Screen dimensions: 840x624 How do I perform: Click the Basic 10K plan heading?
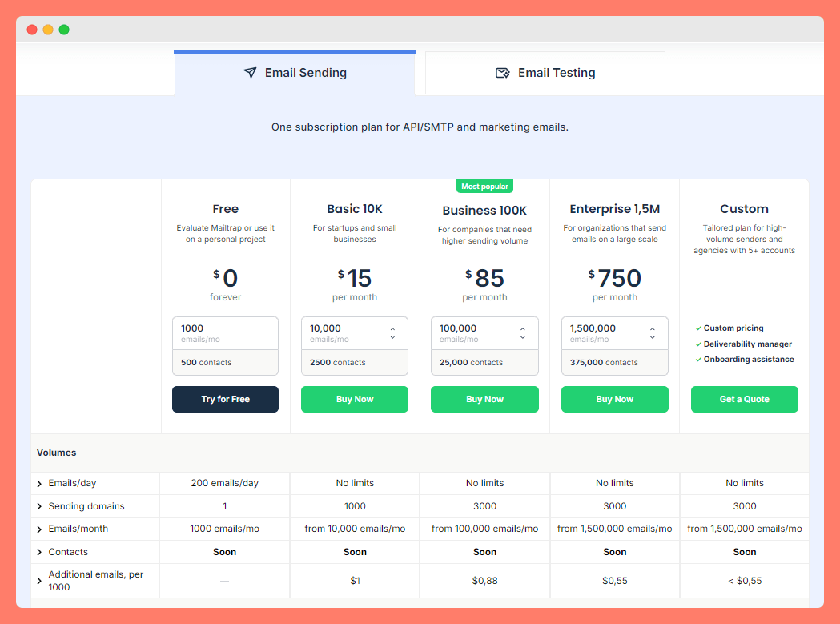click(x=355, y=209)
